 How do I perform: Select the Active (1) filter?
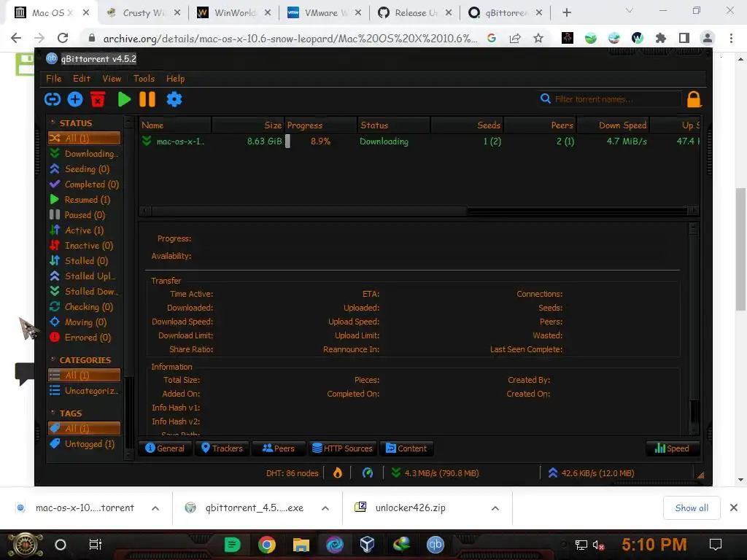pos(85,230)
